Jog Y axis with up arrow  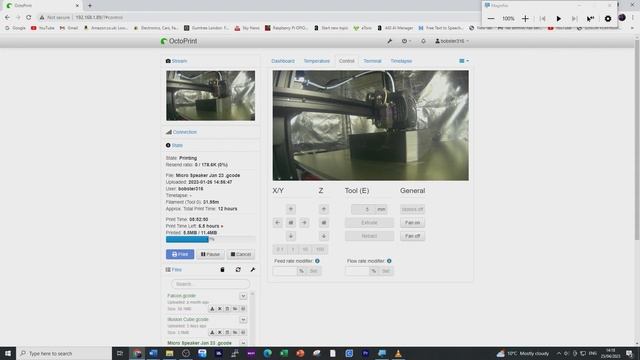coord(291,209)
